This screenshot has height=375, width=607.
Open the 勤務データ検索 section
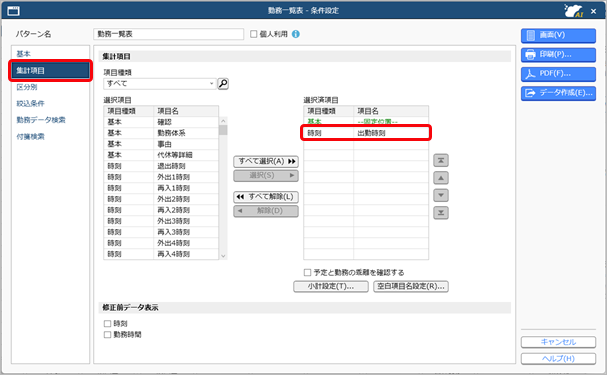coord(41,120)
